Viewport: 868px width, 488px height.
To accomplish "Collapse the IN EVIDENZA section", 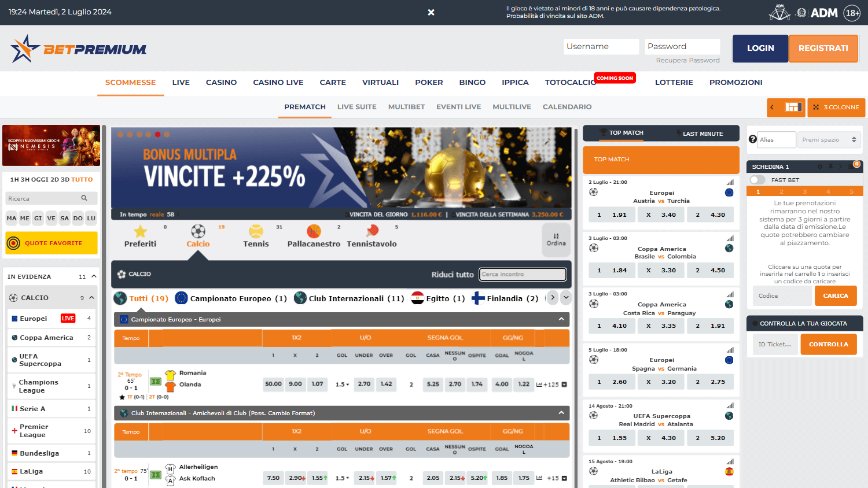I will tap(94, 276).
